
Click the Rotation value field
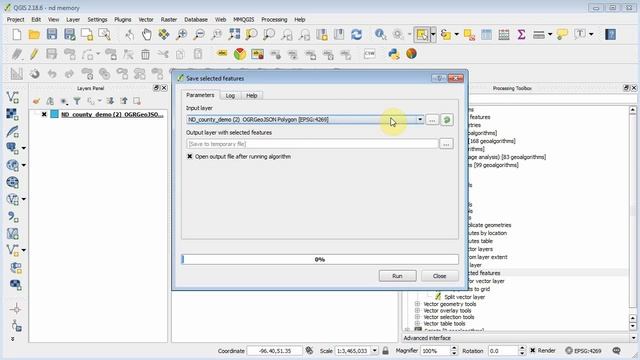click(503, 351)
